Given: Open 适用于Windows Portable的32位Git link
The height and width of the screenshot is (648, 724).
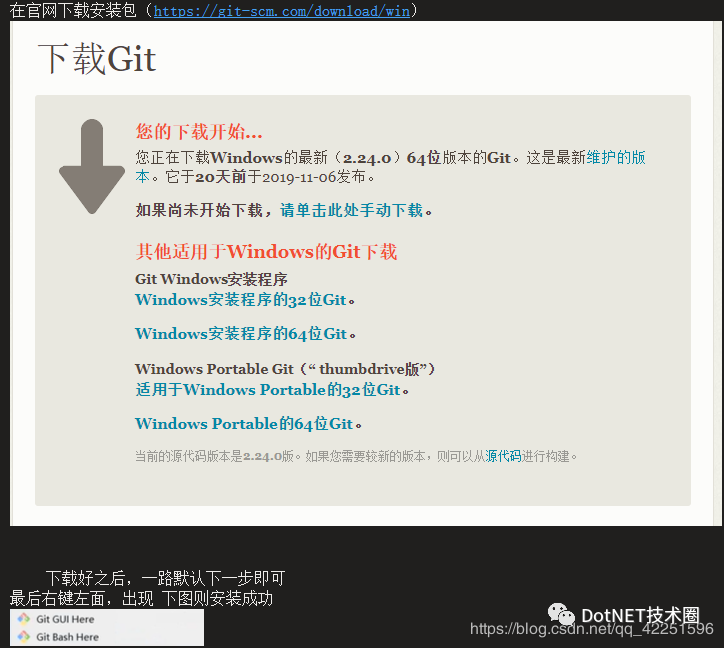Looking at the screenshot, I should click(268, 389).
